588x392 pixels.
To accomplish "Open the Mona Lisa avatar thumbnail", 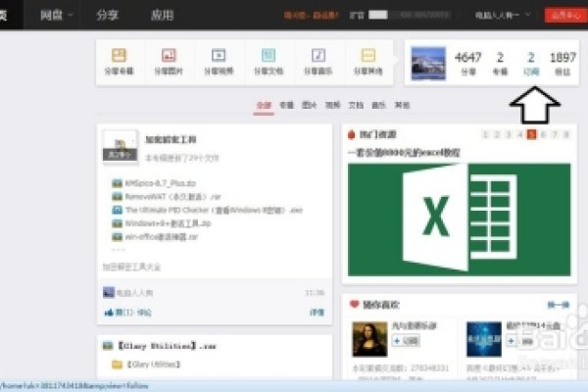I will pyautogui.click(x=369, y=339).
